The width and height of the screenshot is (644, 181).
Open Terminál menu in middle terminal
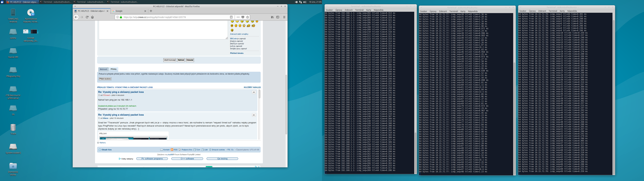click(453, 11)
